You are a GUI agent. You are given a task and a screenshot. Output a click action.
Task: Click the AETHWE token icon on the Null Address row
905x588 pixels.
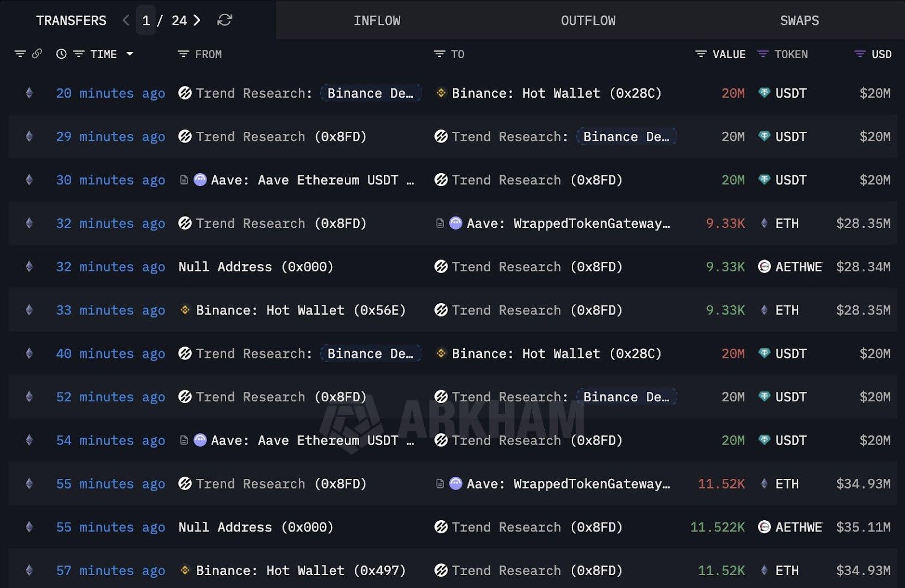pyautogui.click(x=765, y=266)
